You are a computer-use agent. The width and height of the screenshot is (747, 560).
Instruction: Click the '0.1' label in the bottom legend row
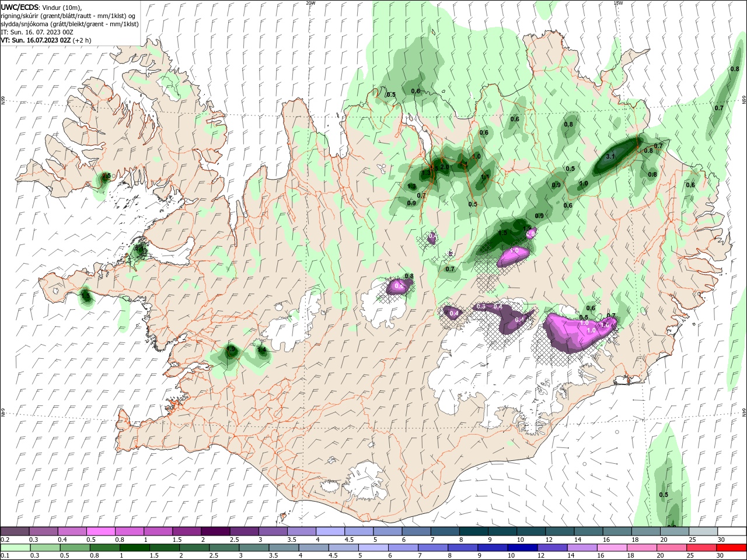tap(5, 556)
